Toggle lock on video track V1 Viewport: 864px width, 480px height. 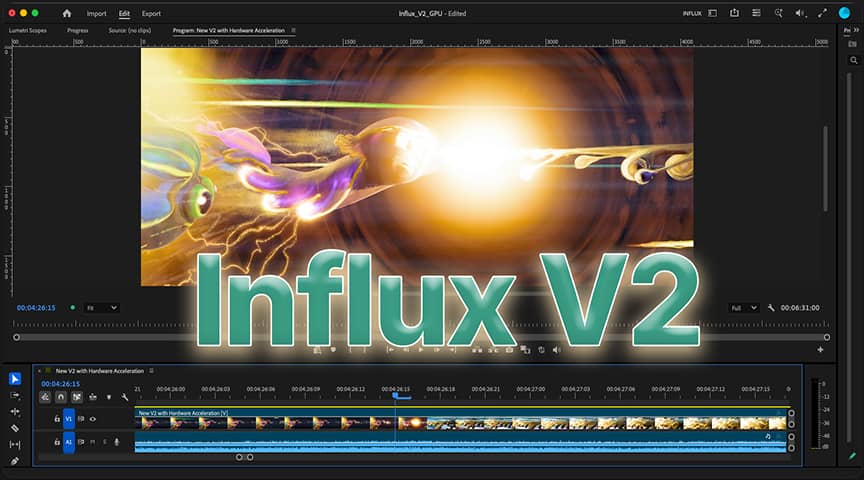(57, 419)
